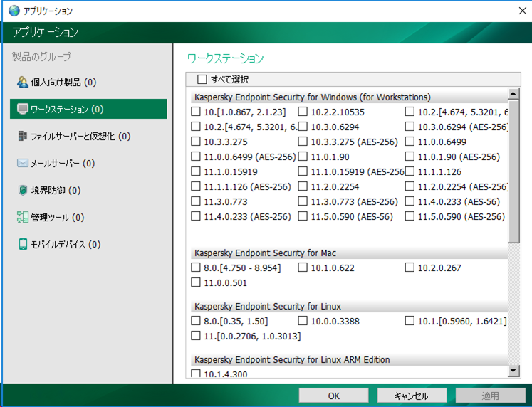This screenshot has width=532, height=407.
Task: Click the 個人向け製品 people icon
Action: pos(22,82)
